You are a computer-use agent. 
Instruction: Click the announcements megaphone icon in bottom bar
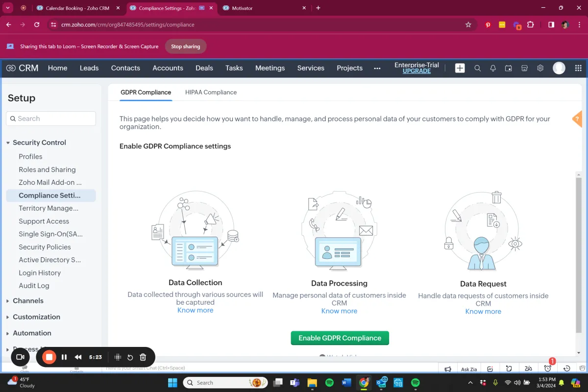pos(448,369)
